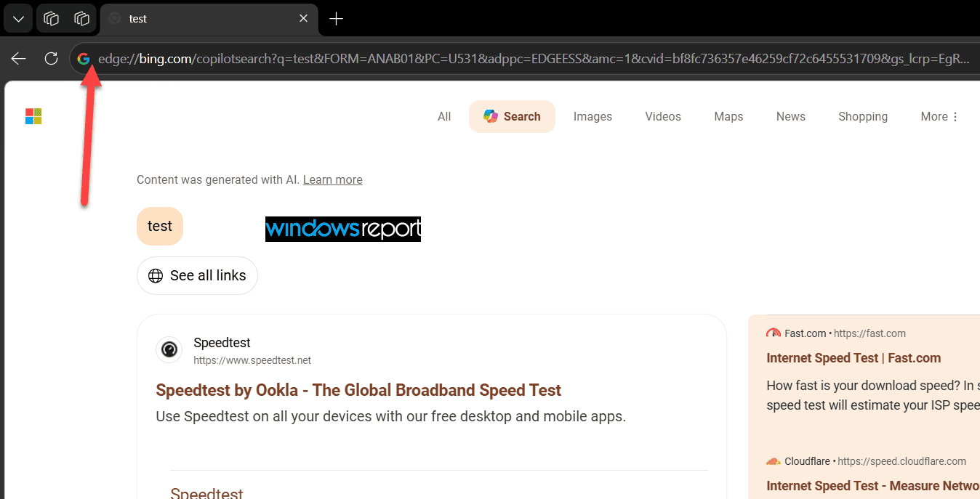Click the Fast.com source URL text
This screenshot has height=499, width=980.
(x=869, y=333)
